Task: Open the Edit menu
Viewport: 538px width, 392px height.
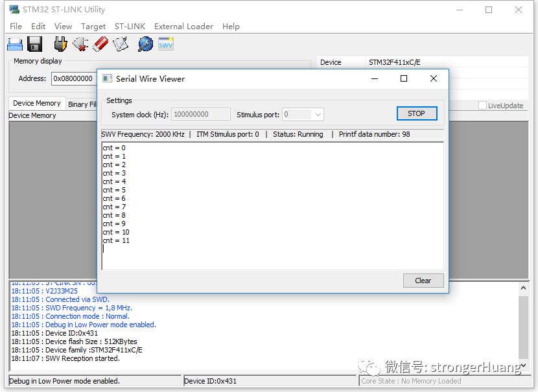Action: (x=38, y=27)
